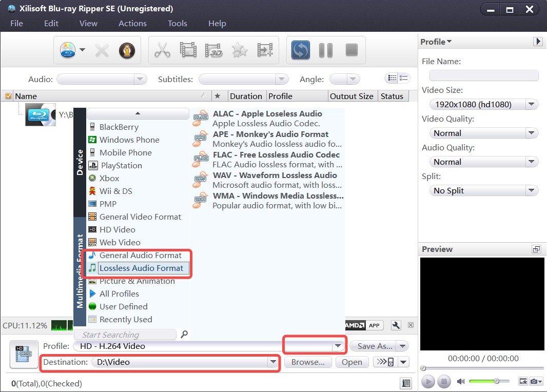Toggle the check-all checkbox beside Name

tap(8, 96)
